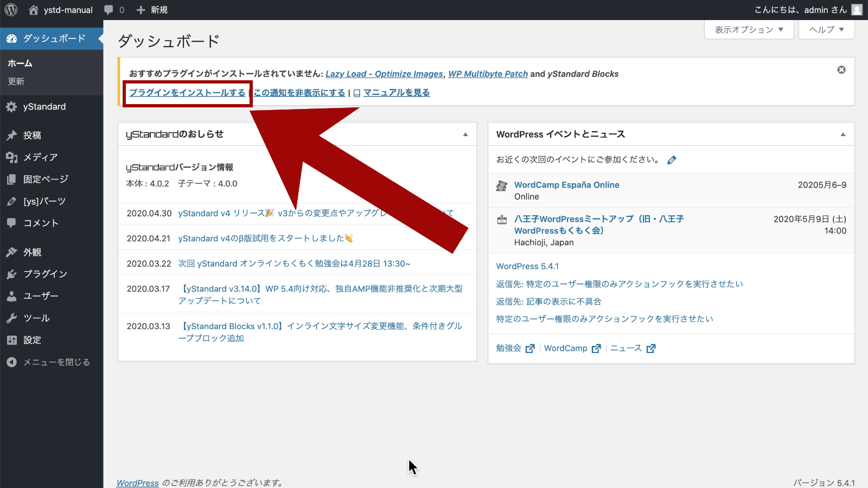
Task: Open yStandard v4β版試用 news entry
Action: click(x=266, y=239)
